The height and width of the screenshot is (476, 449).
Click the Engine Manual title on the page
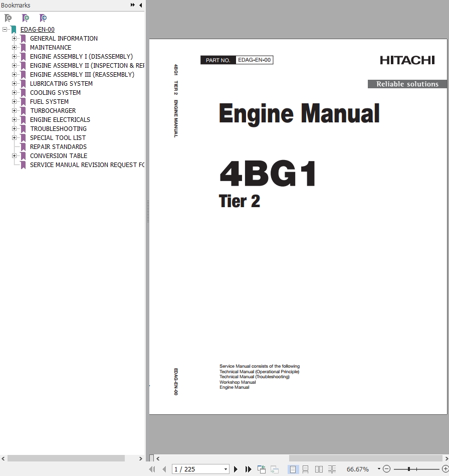coord(299,113)
